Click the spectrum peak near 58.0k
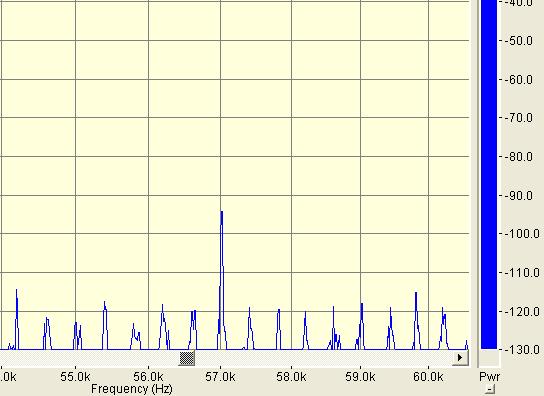The image size is (544, 396). pyautogui.click(x=279, y=329)
